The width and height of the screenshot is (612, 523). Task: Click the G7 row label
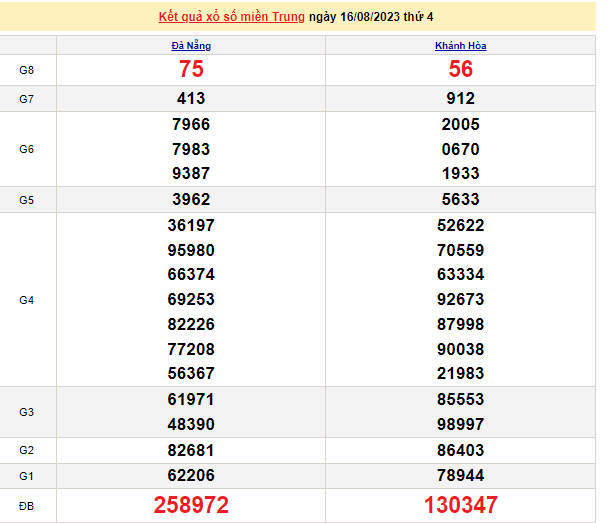(x=27, y=99)
